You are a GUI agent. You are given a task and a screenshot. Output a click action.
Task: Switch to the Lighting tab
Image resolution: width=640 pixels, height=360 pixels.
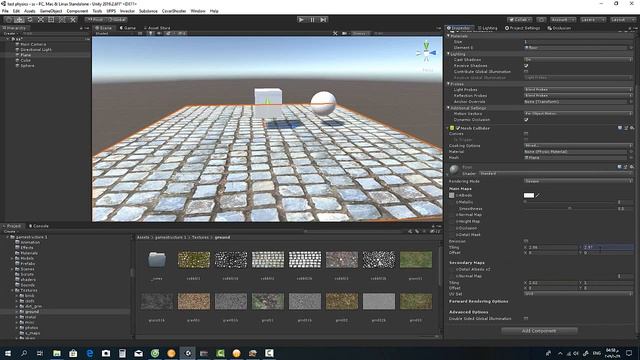click(x=488, y=28)
